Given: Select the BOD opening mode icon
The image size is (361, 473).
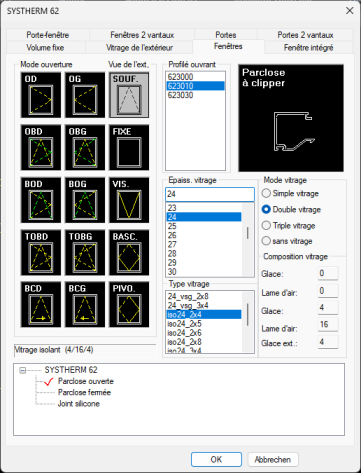Looking at the screenshot, I should [x=41, y=200].
